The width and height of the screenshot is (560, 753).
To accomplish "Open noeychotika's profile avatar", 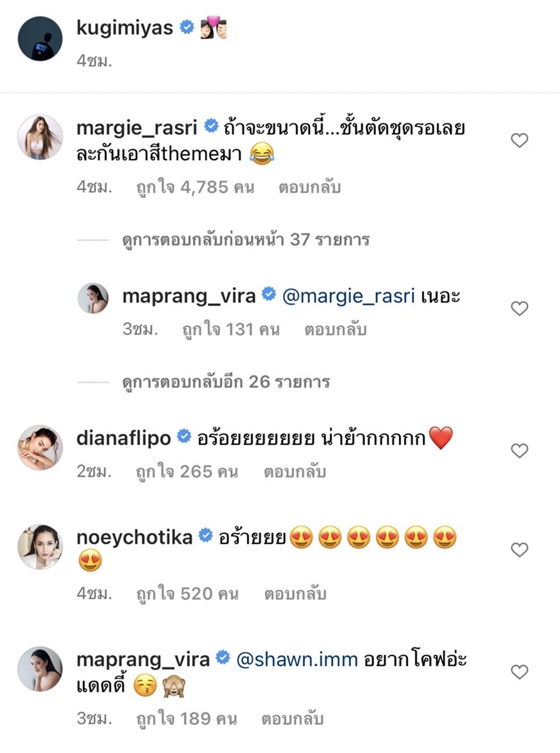I will point(40,546).
